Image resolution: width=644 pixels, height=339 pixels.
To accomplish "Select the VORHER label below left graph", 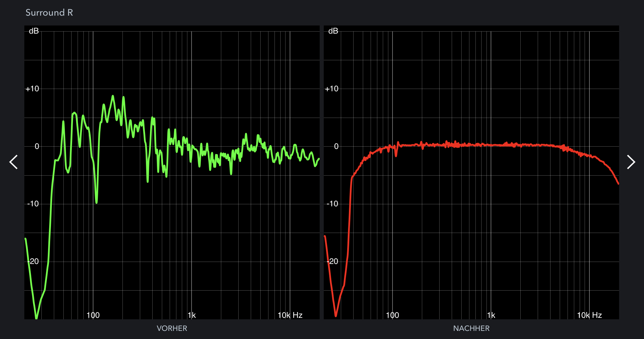I will pyautogui.click(x=172, y=328).
